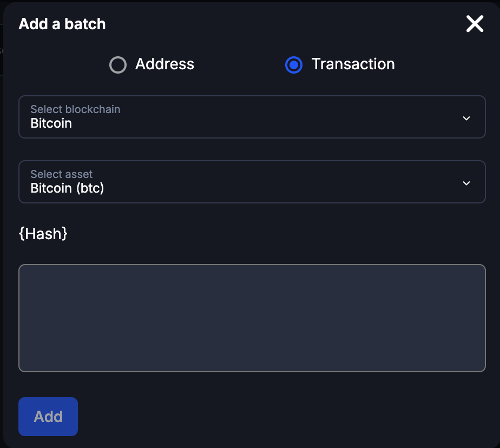Screen dimensions: 500x448
Task: Expand the asset chevron for Bitcoin (btc)
Action: coord(466,183)
